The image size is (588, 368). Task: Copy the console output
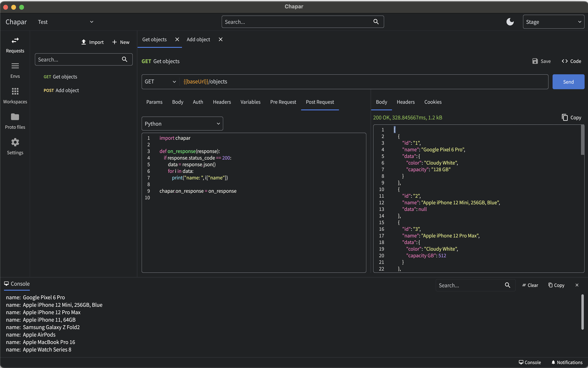click(556, 285)
